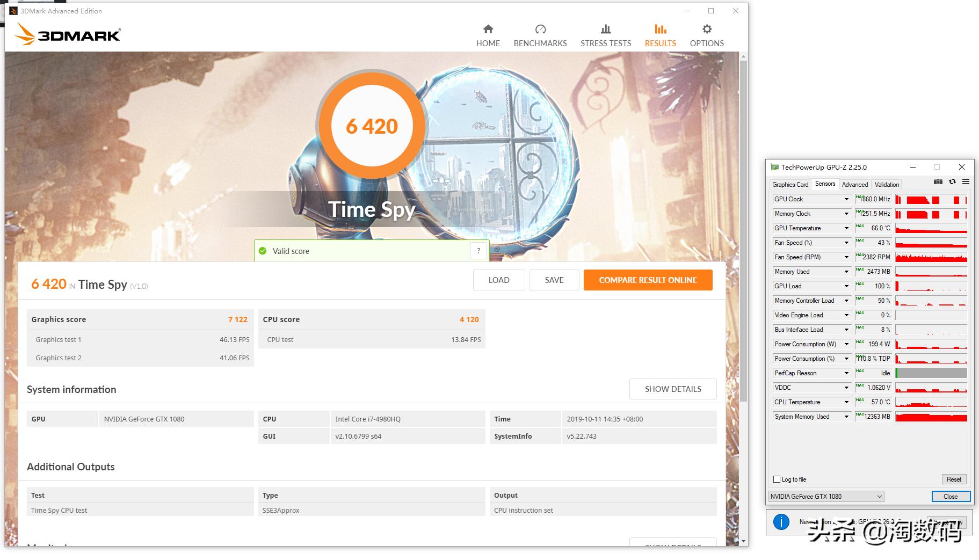Screen dimensions: 979x560
Task: Open 3DMark Options settings
Action: tap(706, 34)
